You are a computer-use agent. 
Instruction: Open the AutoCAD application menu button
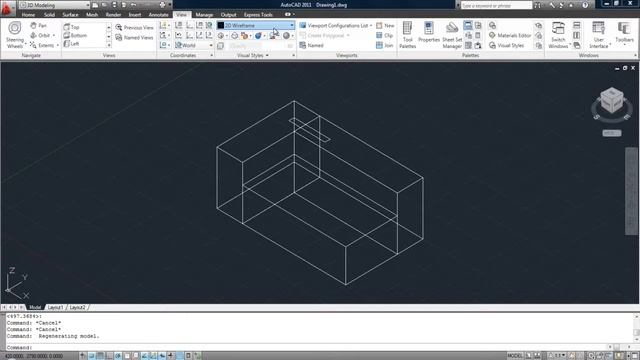(x=7, y=8)
